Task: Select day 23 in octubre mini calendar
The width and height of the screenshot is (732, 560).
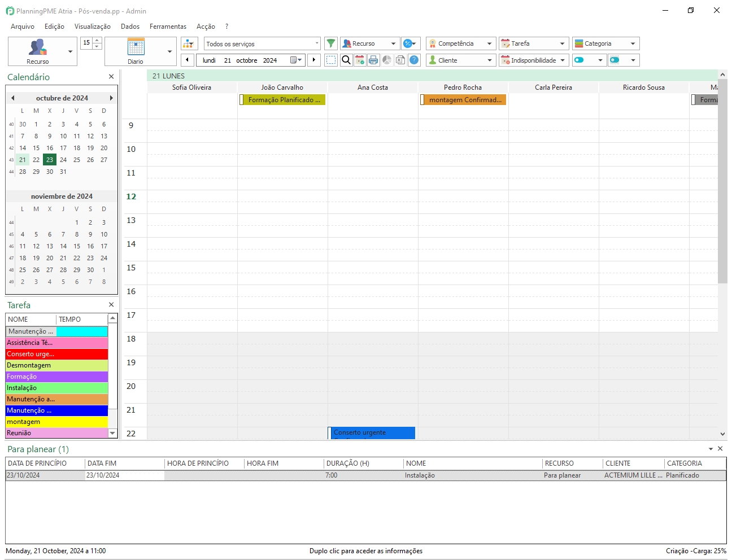Action: tap(50, 160)
